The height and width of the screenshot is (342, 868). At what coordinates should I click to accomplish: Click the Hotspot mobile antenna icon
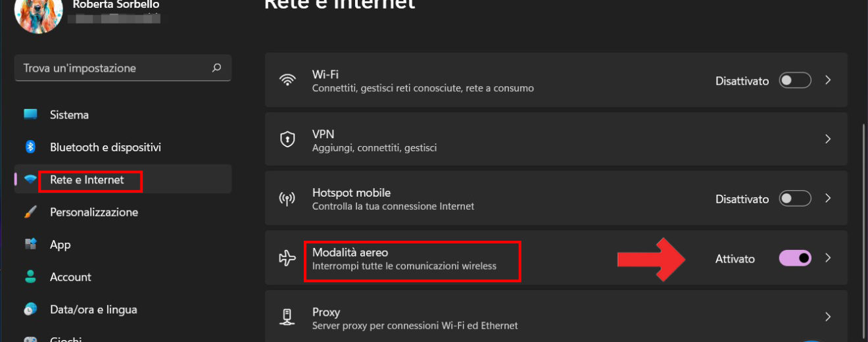coord(287,199)
